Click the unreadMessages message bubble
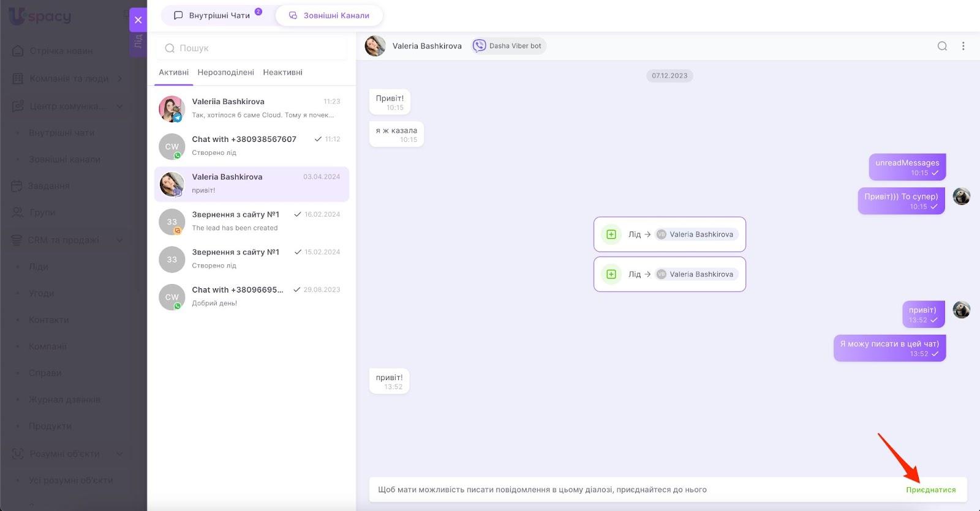 [x=907, y=167]
